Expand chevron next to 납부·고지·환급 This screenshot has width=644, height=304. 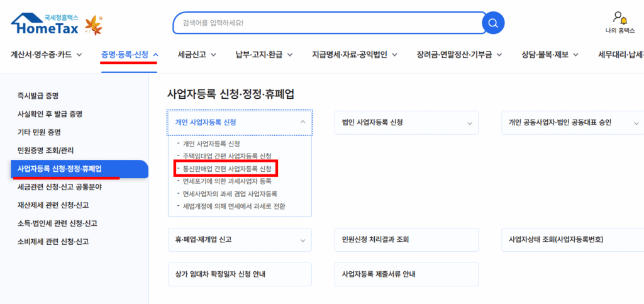click(x=290, y=55)
